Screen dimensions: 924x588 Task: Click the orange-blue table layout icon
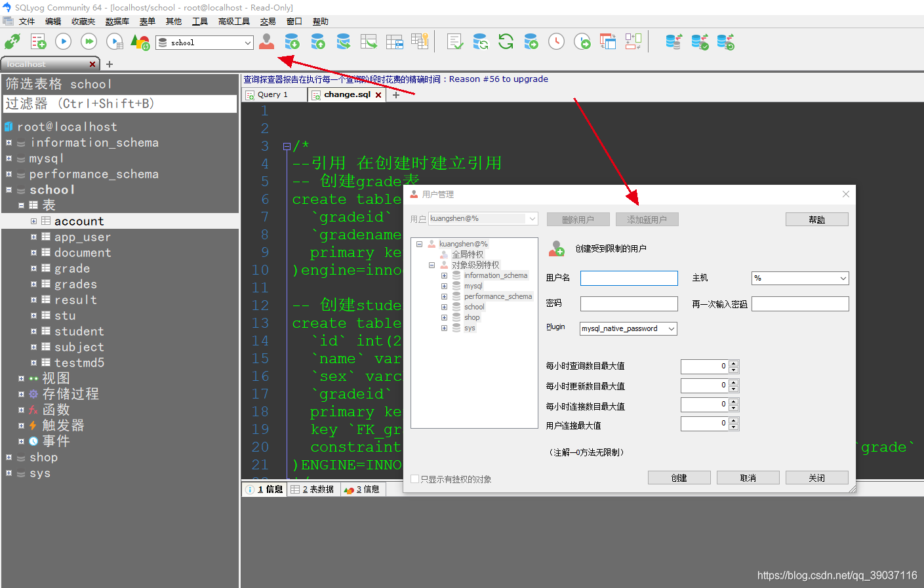pos(608,42)
